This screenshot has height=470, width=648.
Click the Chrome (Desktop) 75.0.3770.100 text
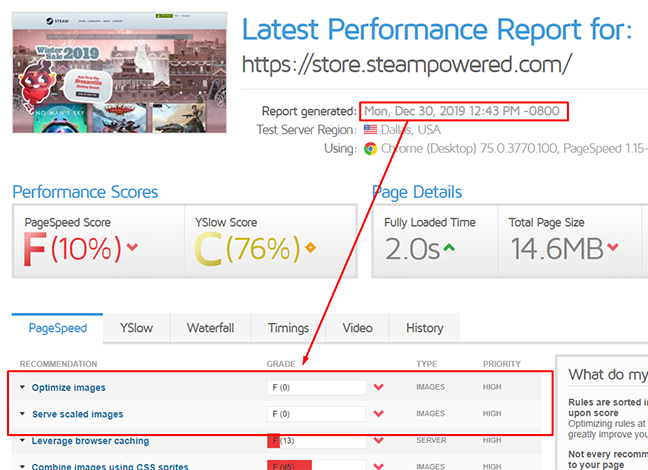[469, 148]
